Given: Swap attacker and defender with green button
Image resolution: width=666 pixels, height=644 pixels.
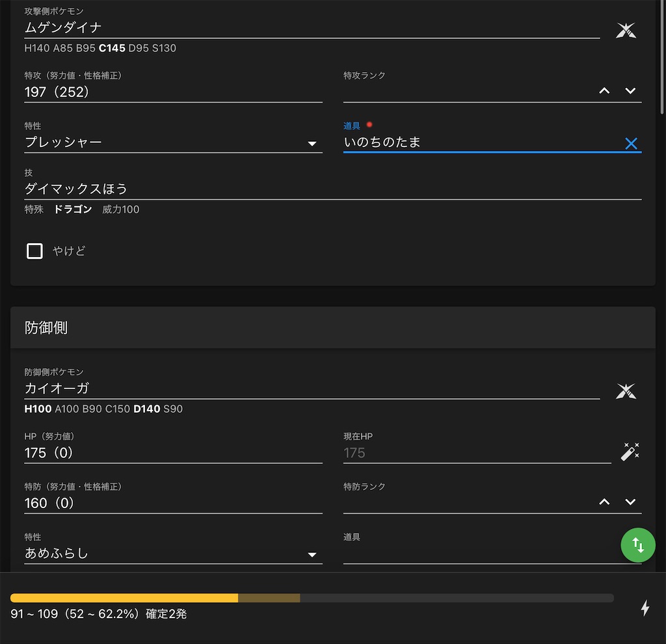Looking at the screenshot, I should tap(638, 545).
